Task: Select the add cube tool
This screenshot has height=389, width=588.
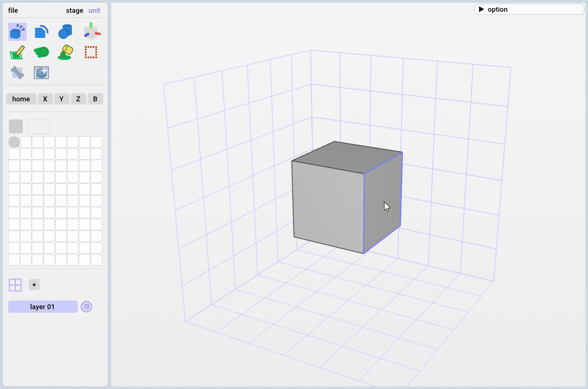Action: coord(17,32)
